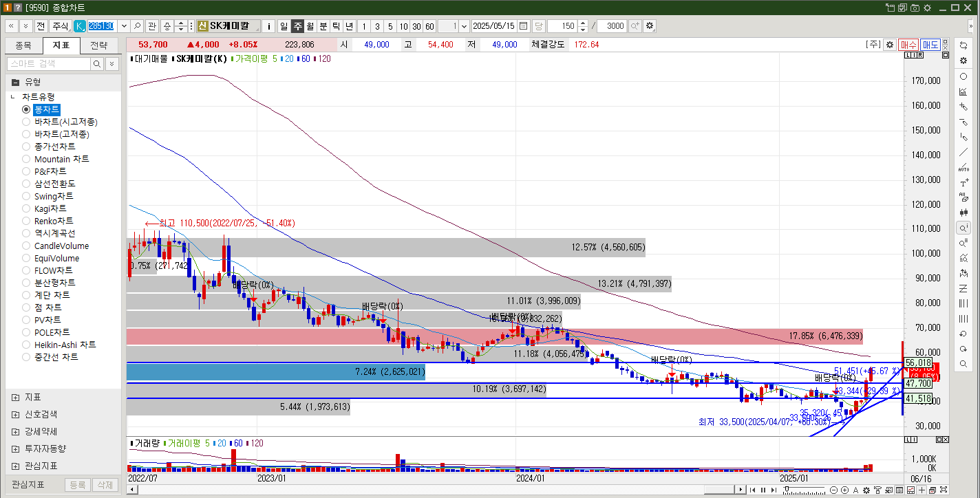The height and width of the screenshot is (498, 980).
Task: Click the stock info 'i' icon
Action: (x=269, y=26)
